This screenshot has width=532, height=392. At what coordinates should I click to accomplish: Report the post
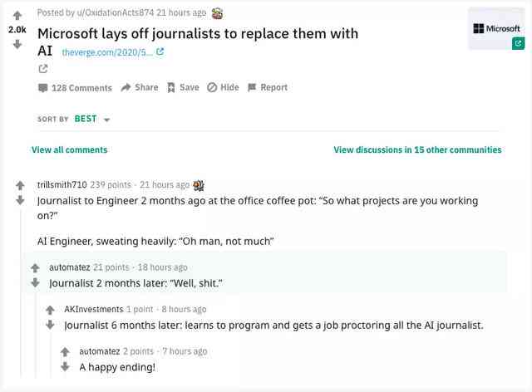click(268, 87)
